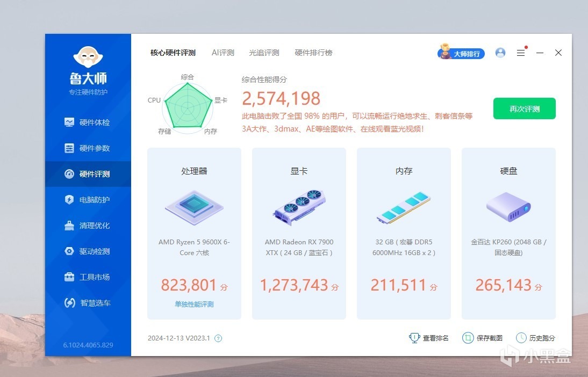Click version number 6.1024.4065.829

88,345
